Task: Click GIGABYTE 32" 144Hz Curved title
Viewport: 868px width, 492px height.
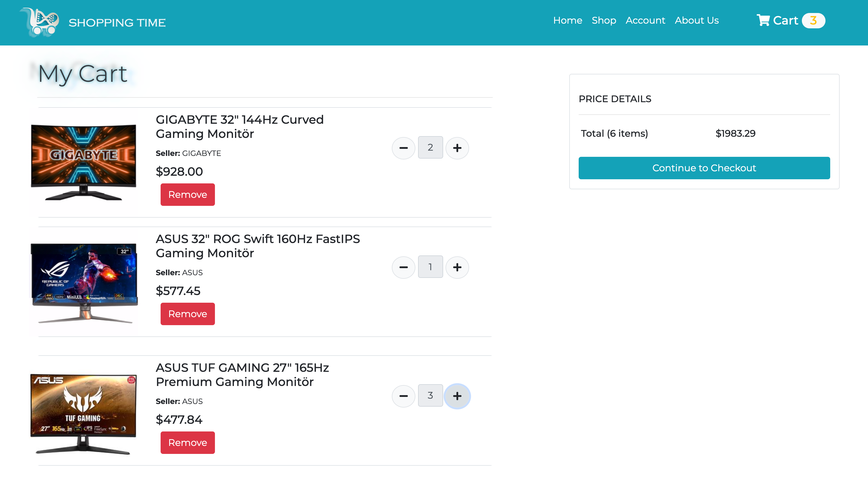Action: point(239,127)
